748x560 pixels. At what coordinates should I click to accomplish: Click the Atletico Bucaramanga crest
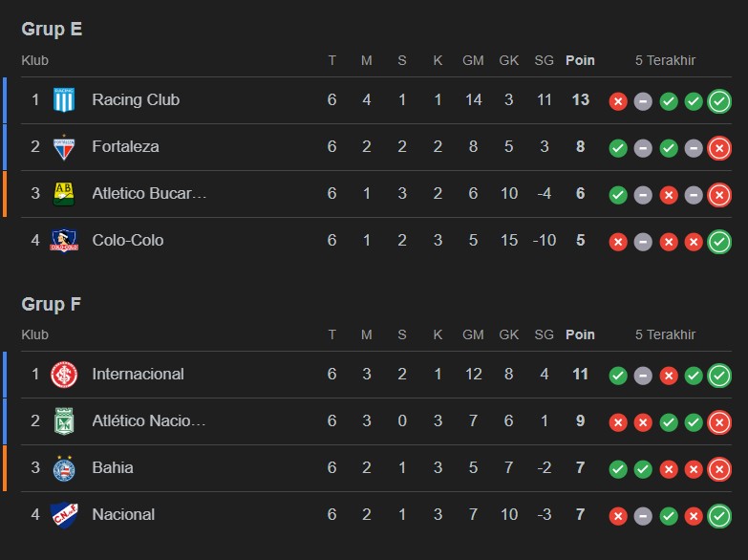(64, 194)
